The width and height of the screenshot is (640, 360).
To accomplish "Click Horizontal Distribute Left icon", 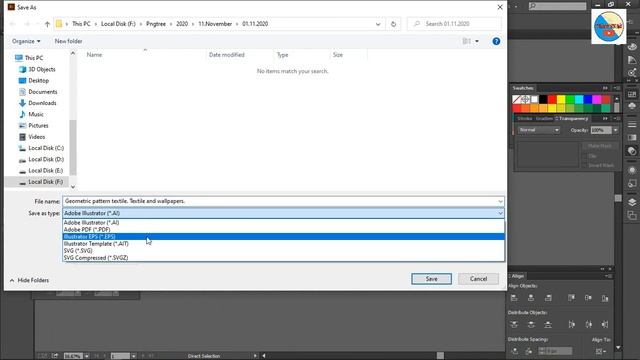I will point(571,324).
